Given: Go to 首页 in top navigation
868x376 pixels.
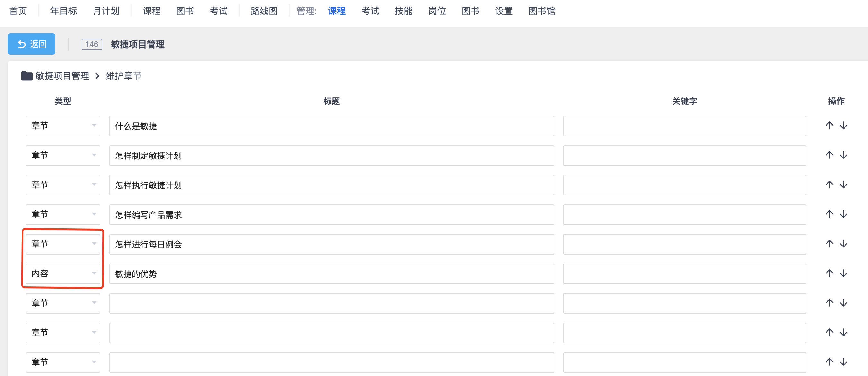Looking at the screenshot, I should click(18, 11).
